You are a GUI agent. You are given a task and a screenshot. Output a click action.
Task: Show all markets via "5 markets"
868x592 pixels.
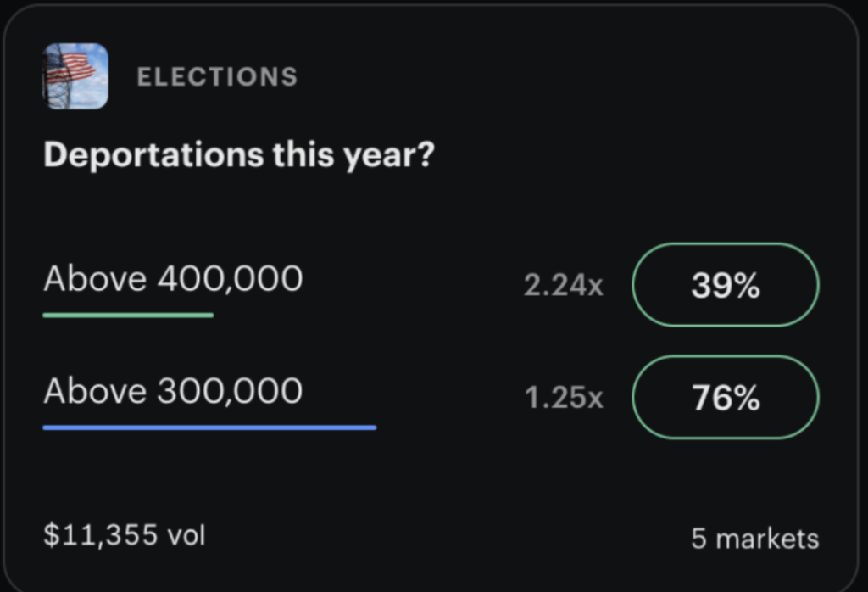(x=754, y=539)
